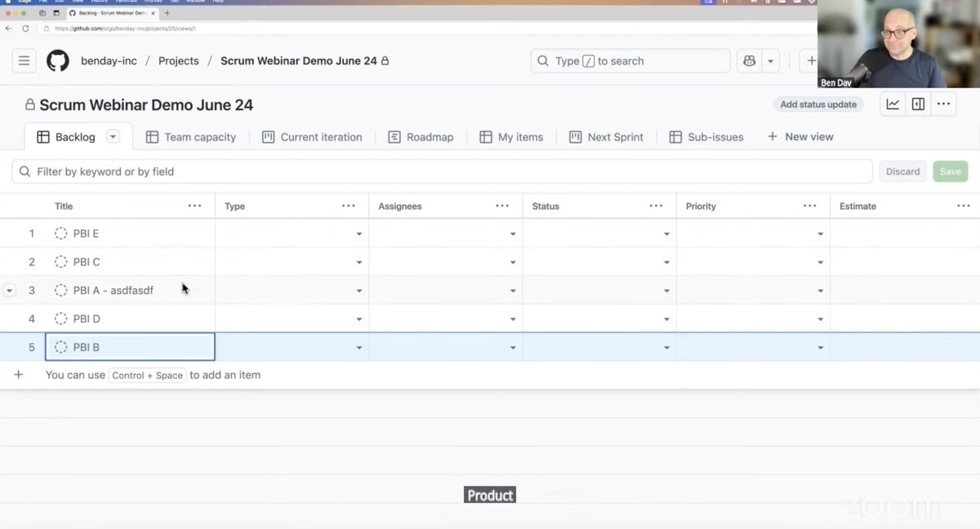Click the Discard button
Viewport: 980px width, 529px height.
(x=902, y=171)
